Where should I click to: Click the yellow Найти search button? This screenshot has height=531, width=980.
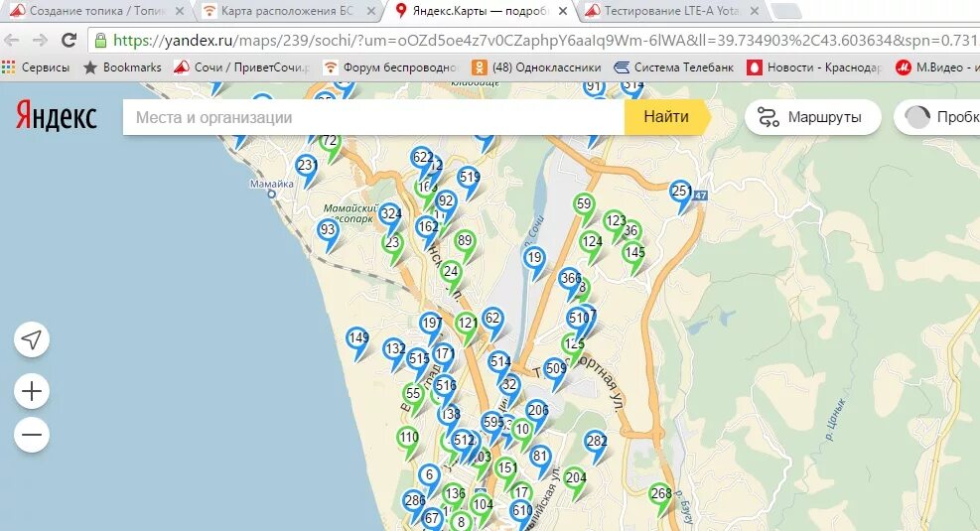[x=667, y=117]
